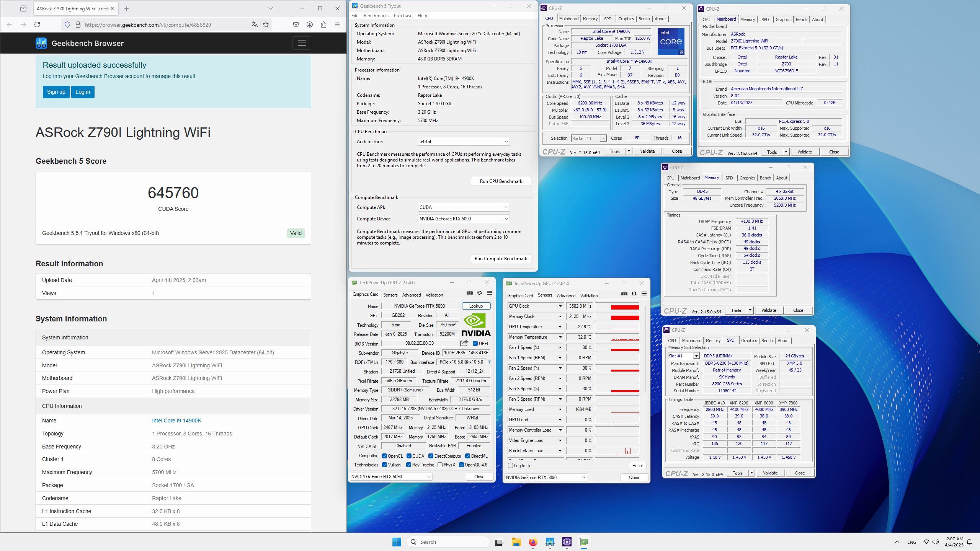Viewport: 980px width, 551px height.
Task: Open the GPU-Z Graphics Card window hamburger menu
Action: [x=489, y=293]
